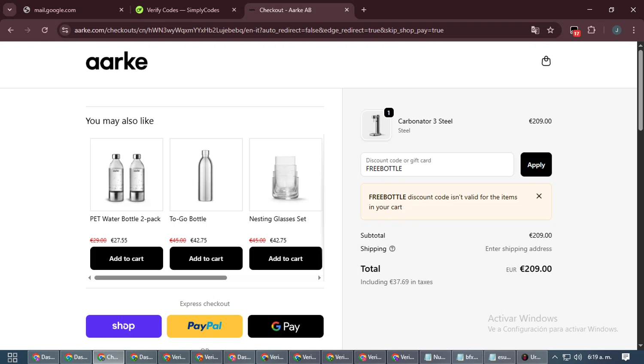View site information icon in address bar
This screenshot has height=364, width=644.
tap(65, 30)
